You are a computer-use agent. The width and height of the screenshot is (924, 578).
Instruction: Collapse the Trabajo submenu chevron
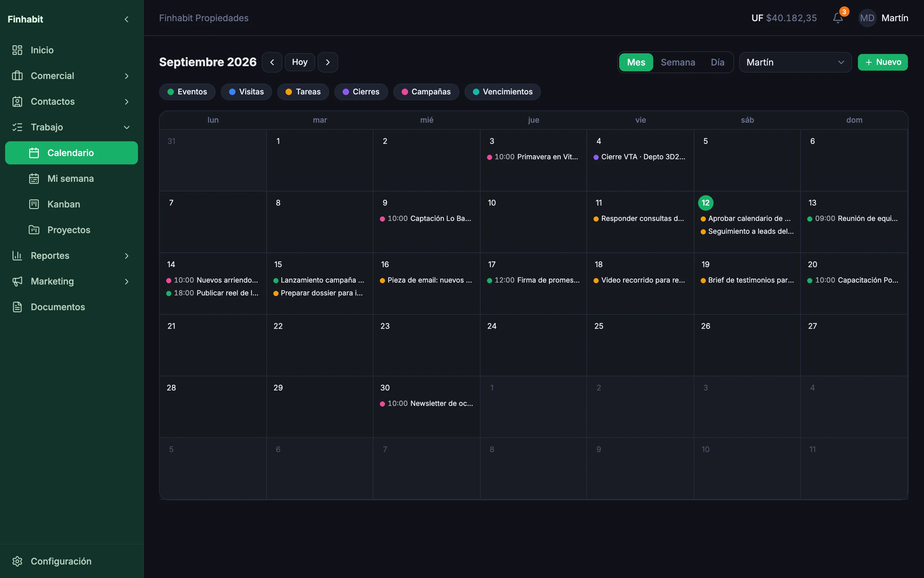(126, 127)
